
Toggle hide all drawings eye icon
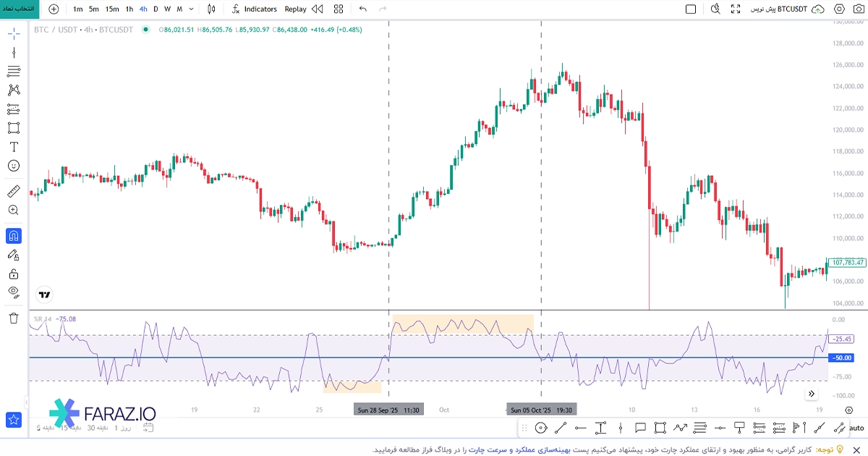pos(14,292)
